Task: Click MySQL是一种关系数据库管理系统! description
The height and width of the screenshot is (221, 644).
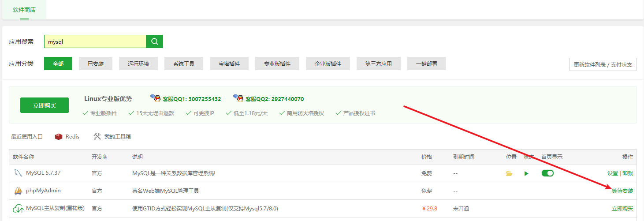Action: [174, 173]
